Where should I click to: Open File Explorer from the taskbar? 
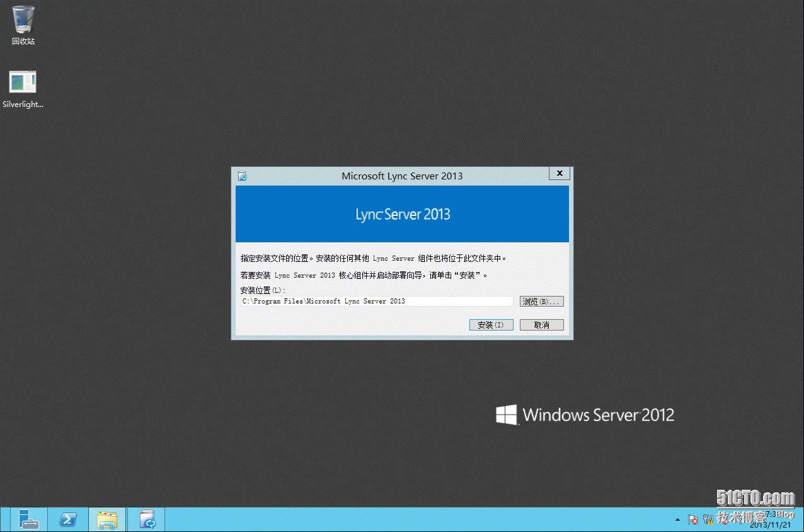[x=107, y=519]
